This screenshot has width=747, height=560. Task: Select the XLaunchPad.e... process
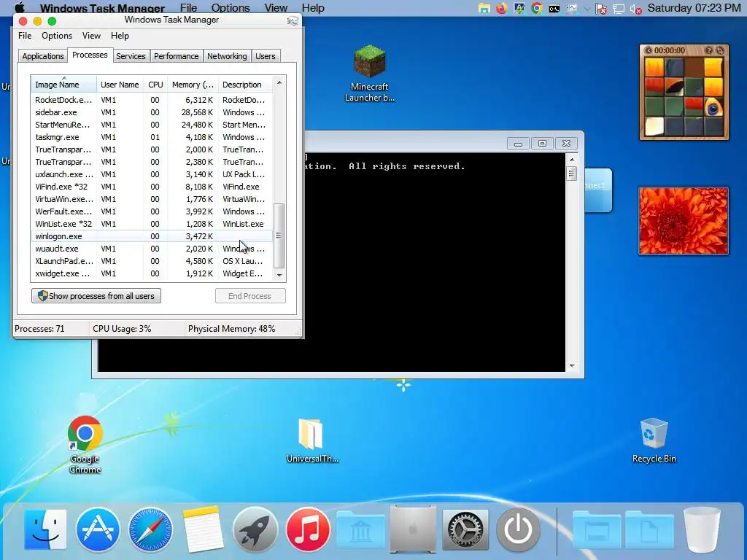pyautogui.click(x=152, y=261)
